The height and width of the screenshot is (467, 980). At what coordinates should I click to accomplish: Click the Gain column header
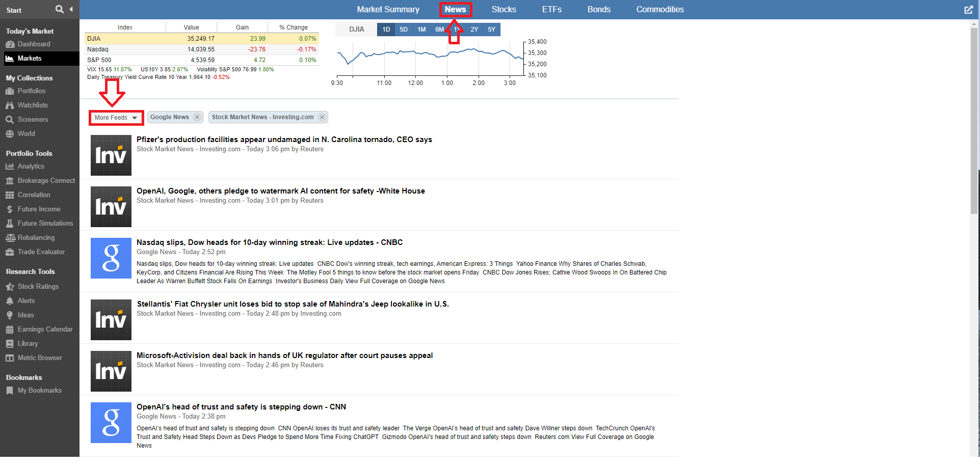243,28
